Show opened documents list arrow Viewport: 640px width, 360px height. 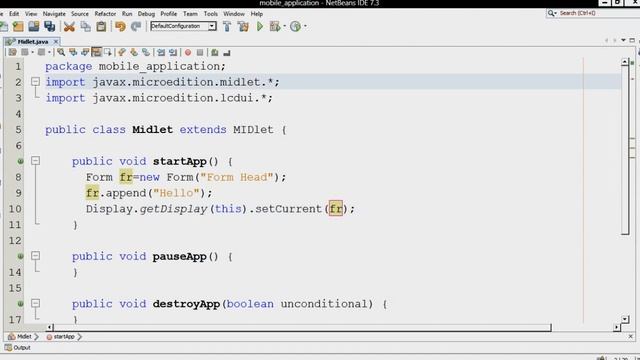pyautogui.click(x=623, y=40)
